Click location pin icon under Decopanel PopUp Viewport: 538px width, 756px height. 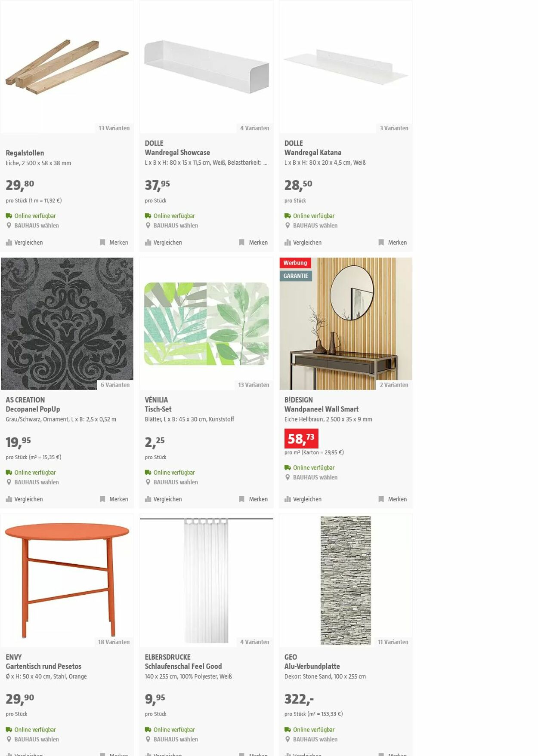(x=9, y=482)
